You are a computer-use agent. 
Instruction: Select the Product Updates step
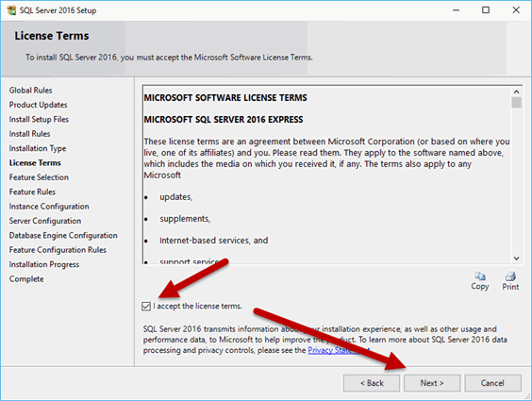pyautogui.click(x=38, y=105)
